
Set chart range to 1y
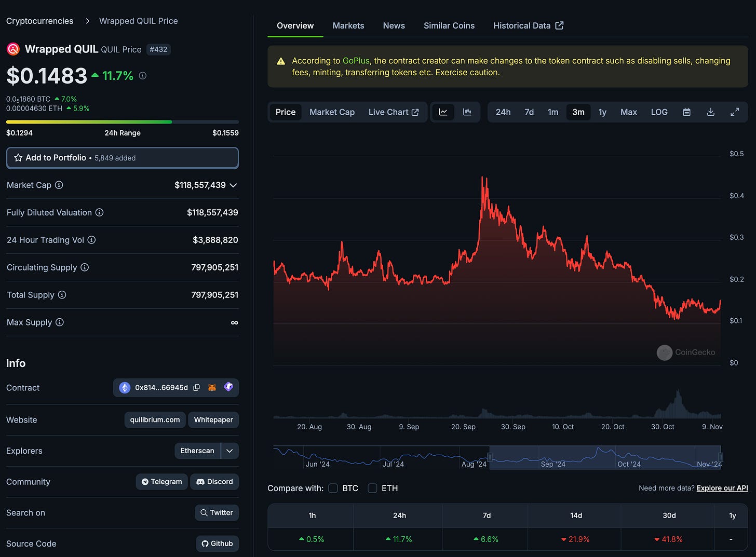pos(602,112)
